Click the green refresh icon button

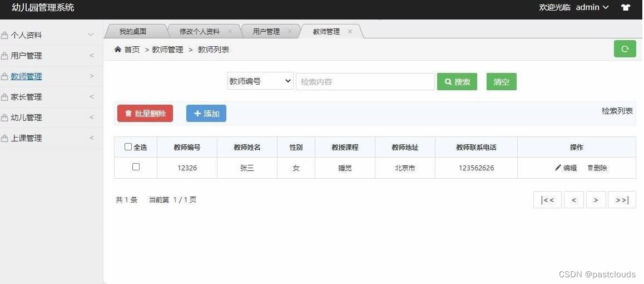coord(625,49)
